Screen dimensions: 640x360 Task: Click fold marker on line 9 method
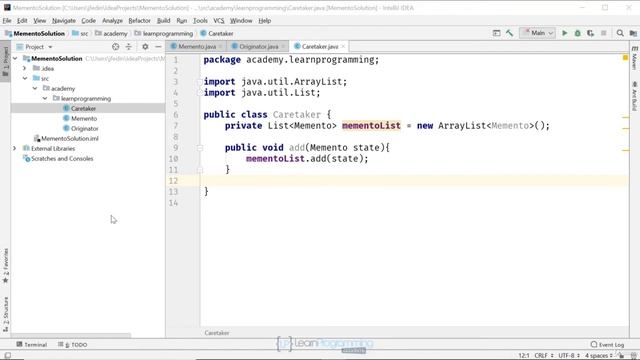[x=200, y=148]
